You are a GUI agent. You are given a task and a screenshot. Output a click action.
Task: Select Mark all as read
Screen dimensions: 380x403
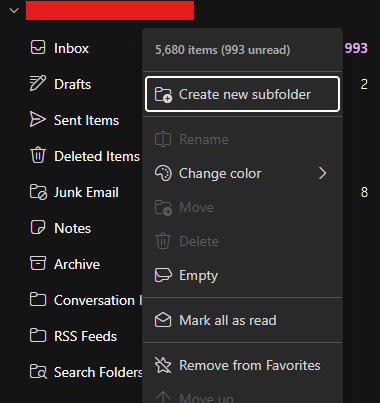(243, 320)
